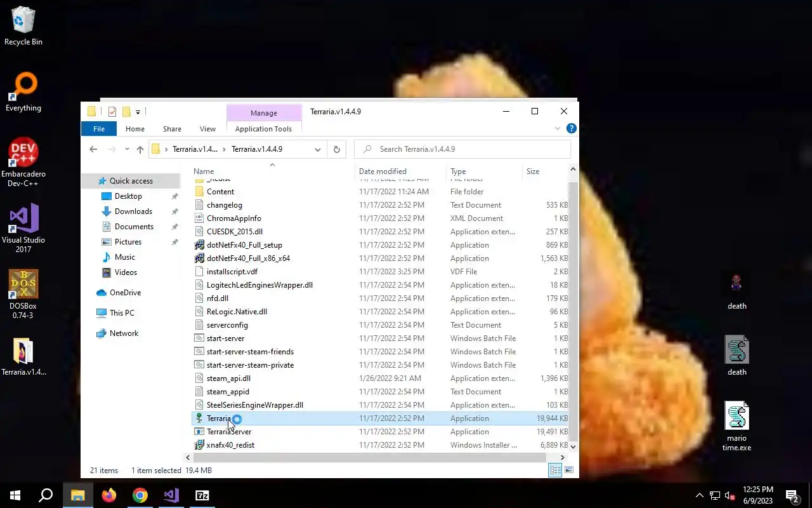Open Firefox from the taskbar
812x508 pixels.
(109, 495)
